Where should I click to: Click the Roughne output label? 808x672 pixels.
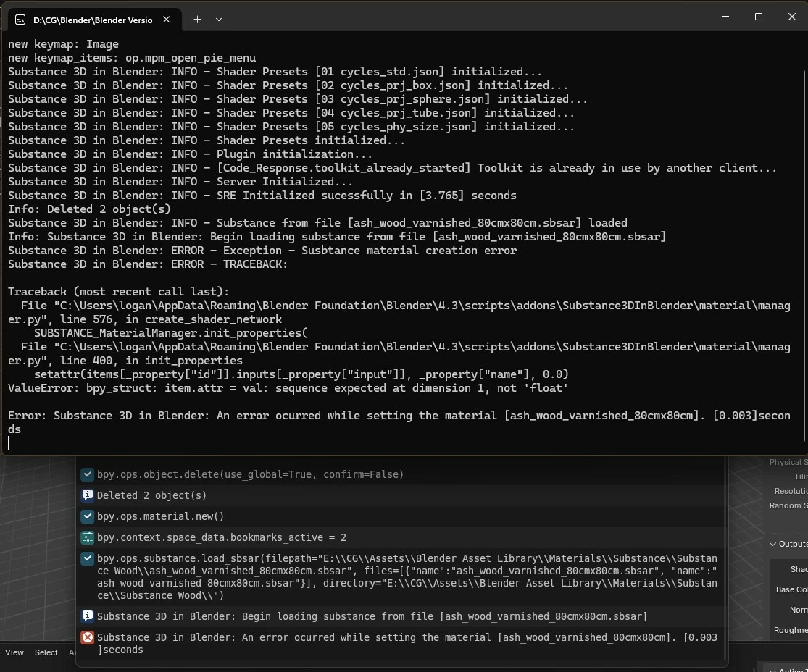point(791,630)
